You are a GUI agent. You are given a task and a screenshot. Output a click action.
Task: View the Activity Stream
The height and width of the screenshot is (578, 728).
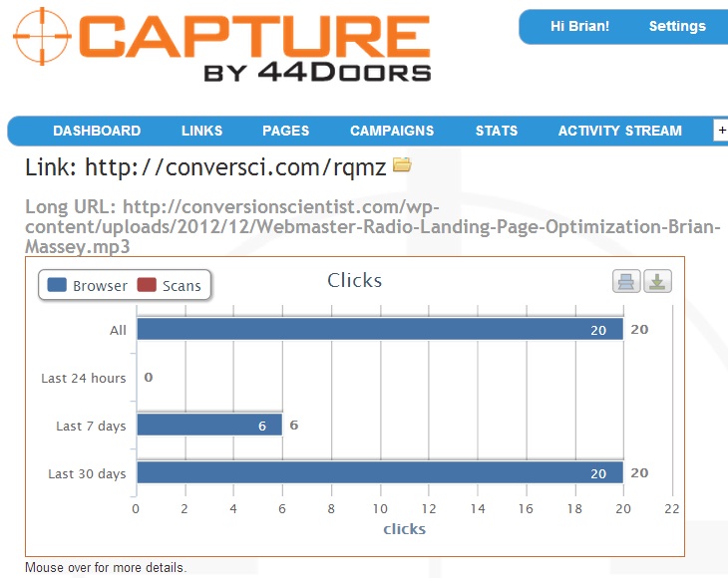(x=620, y=131)
